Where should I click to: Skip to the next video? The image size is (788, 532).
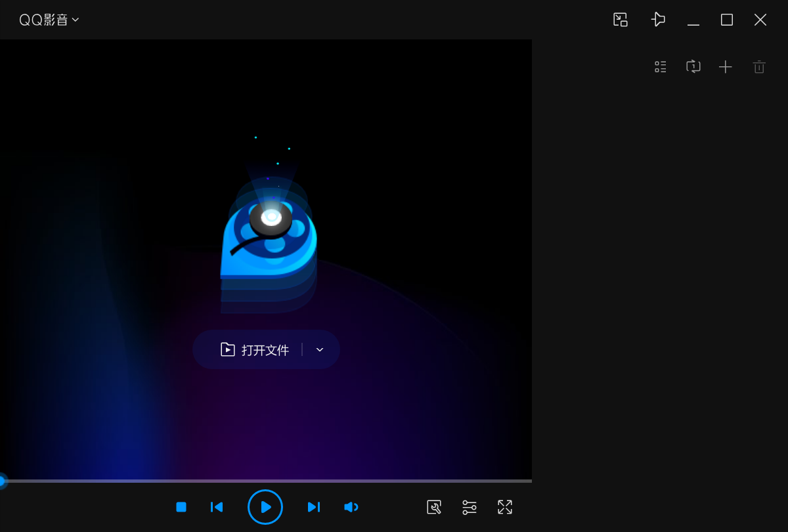(x=314, y=507)
